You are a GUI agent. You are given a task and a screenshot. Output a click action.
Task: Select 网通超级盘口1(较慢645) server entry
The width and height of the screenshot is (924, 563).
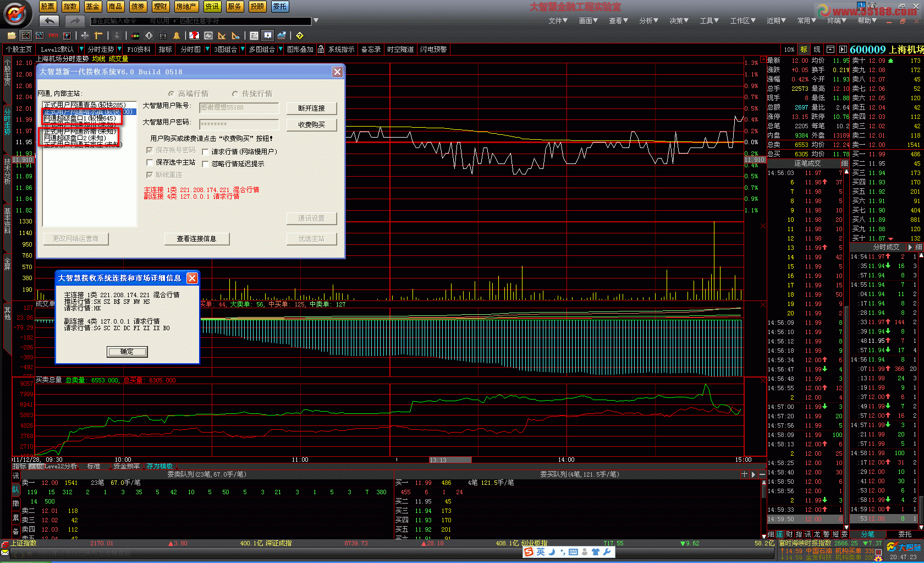(80, 118)
